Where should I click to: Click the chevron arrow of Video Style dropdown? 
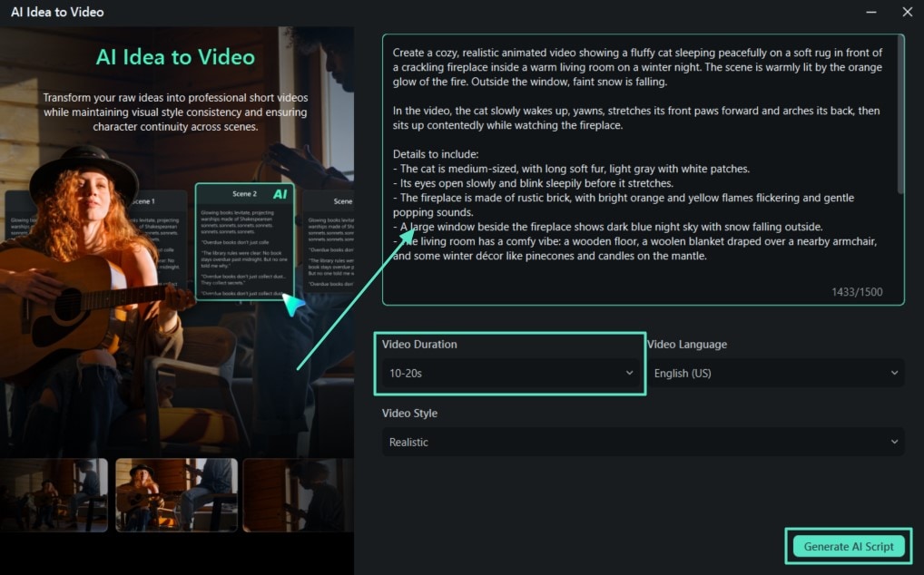point(894,442)
